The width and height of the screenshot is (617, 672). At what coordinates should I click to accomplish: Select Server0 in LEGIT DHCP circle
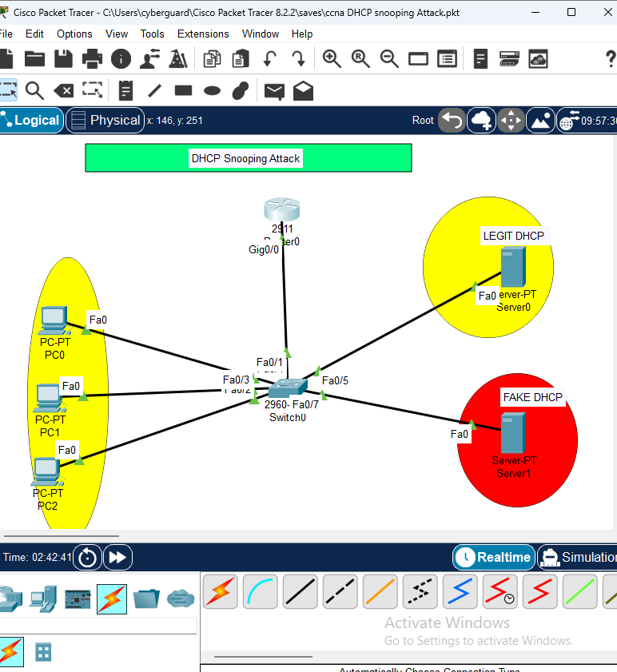tap(513, 267)
